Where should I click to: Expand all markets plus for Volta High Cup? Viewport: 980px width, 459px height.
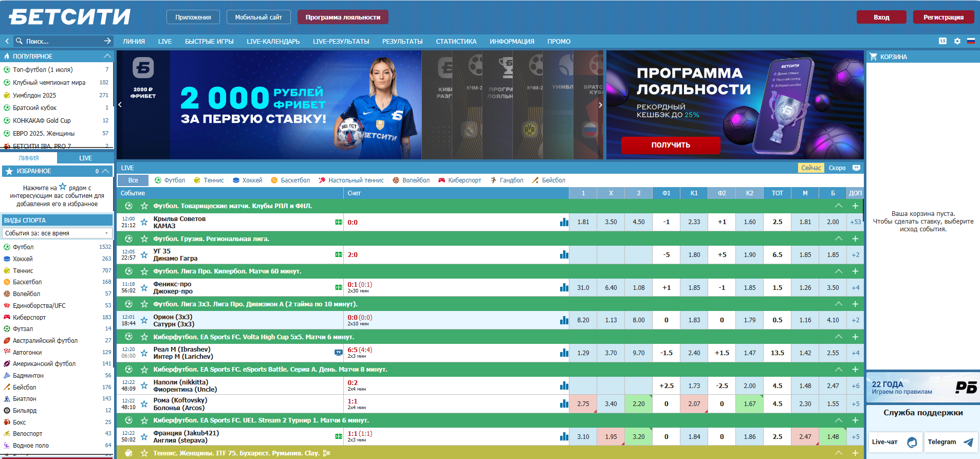tap(855, 337)
